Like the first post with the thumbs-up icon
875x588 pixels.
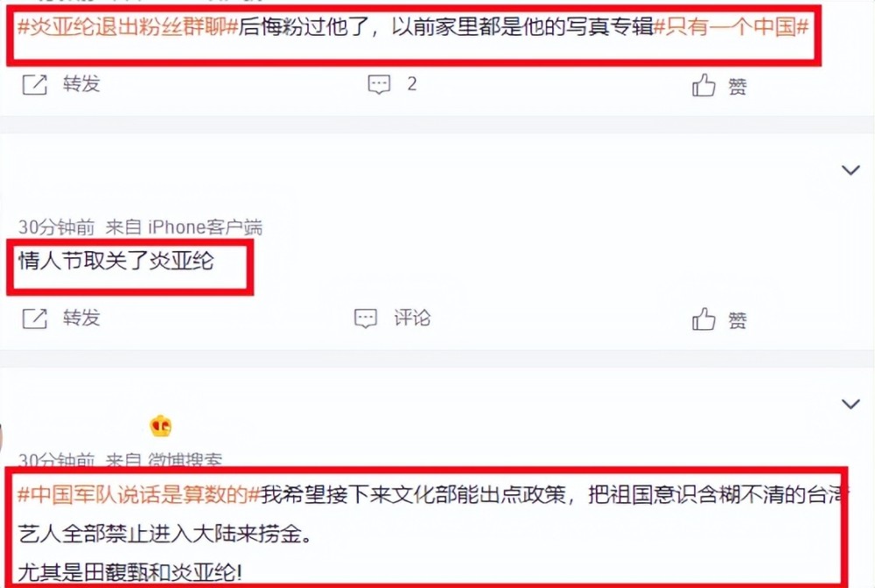click(x=703, y=86)
